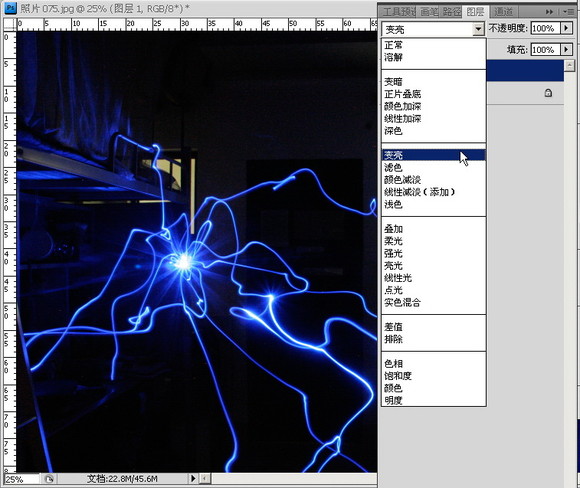Viewport: 580px width, 488px height.
Task: Click the Photoshop Ps icon in title bar
Action: [11, 8]
